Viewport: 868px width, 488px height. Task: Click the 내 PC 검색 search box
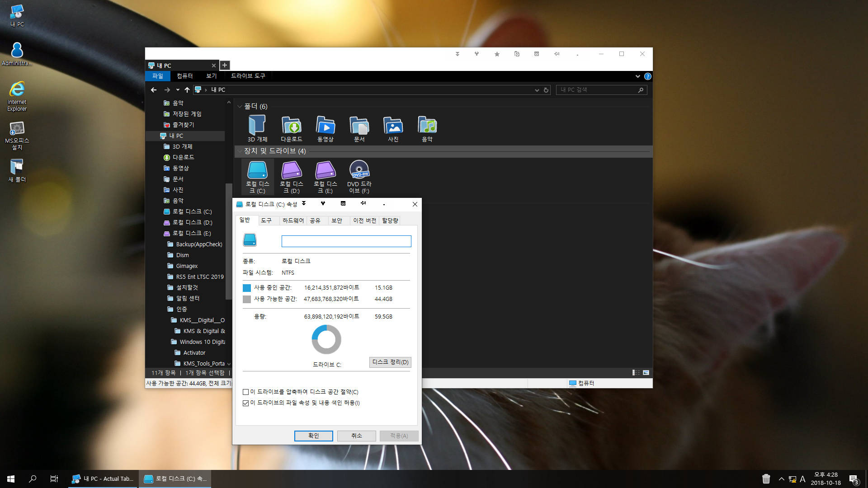point(601,90)
